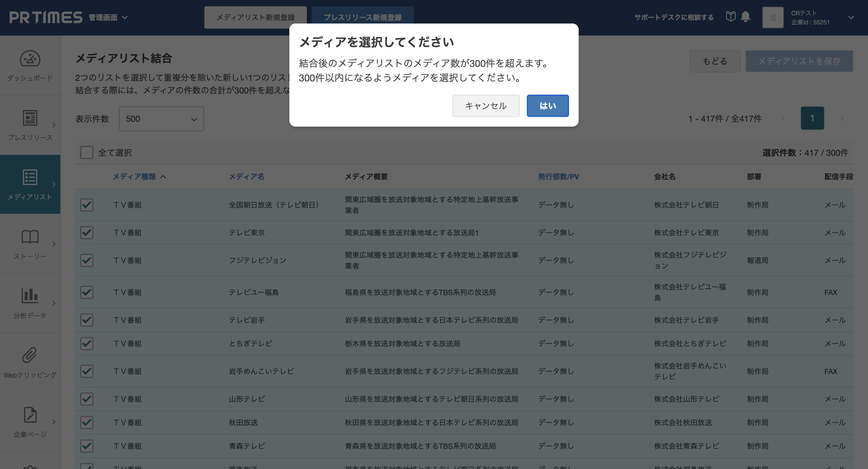Sort by メディア名 column header
Viewport: 868px width, 469px height.
point(246,177)
